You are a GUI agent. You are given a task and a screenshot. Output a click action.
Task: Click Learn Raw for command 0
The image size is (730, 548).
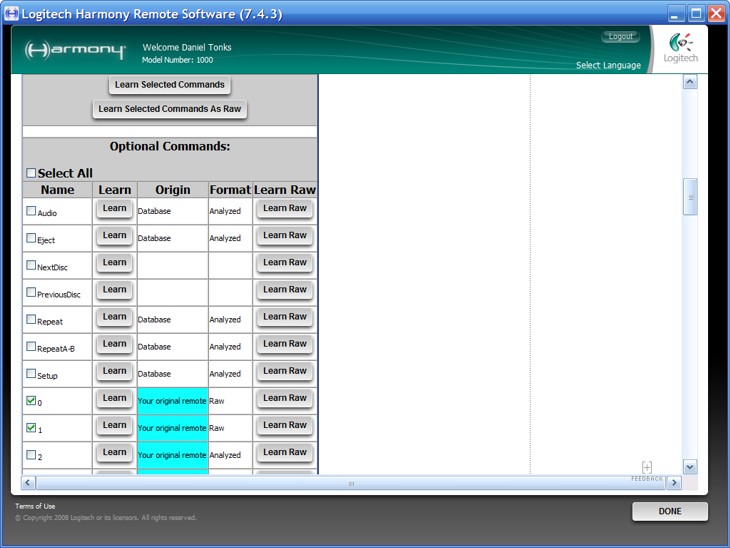[285, 398]
